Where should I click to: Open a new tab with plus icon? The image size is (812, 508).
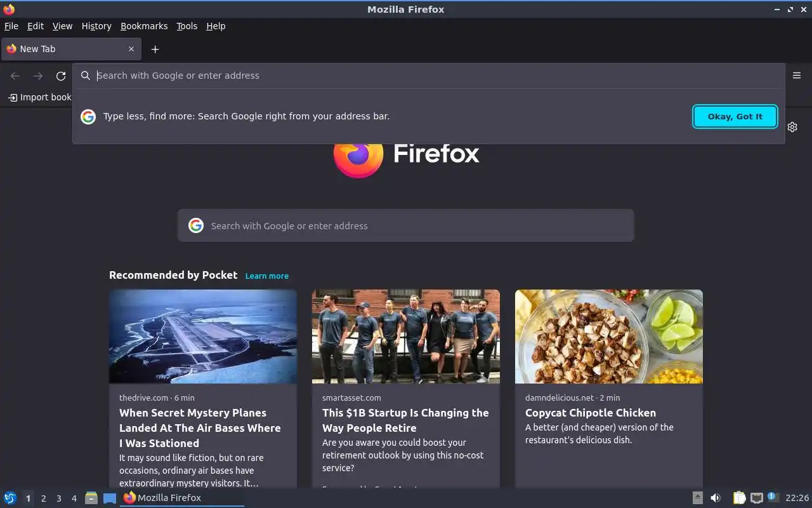click(155, 49)
